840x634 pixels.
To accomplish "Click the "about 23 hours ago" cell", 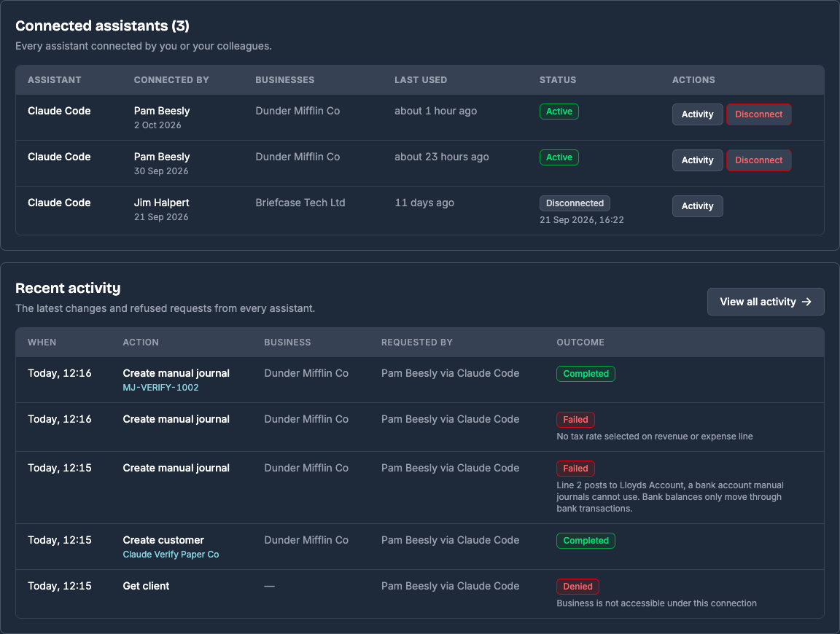I will (x=441, y=157).
